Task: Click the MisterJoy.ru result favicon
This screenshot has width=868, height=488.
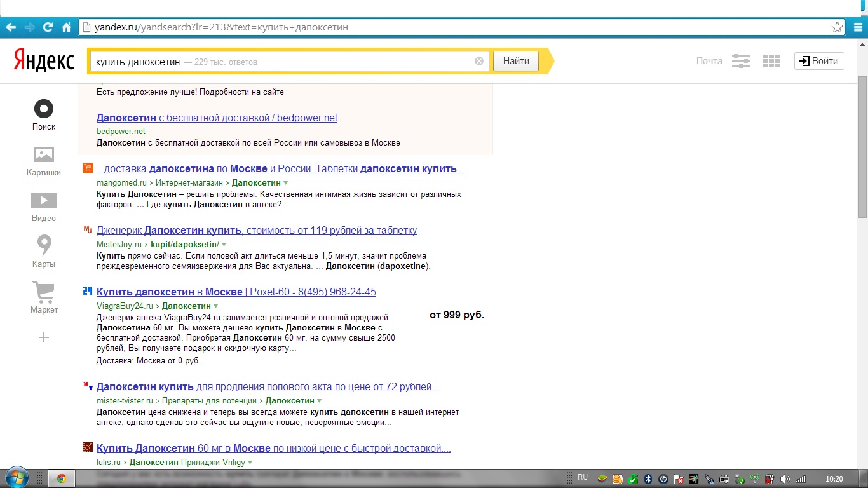Action: [88, 229]
